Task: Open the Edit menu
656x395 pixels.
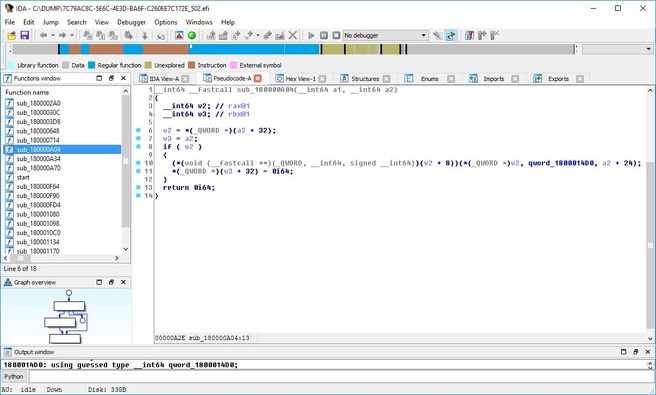Action: tap(28, 22)
